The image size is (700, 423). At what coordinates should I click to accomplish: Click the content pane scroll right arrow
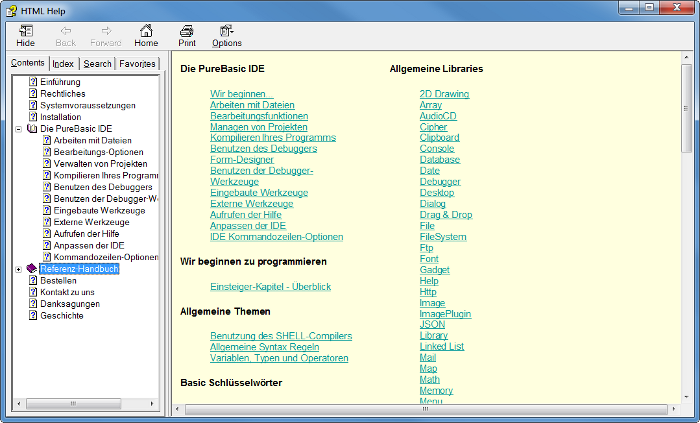673,409
